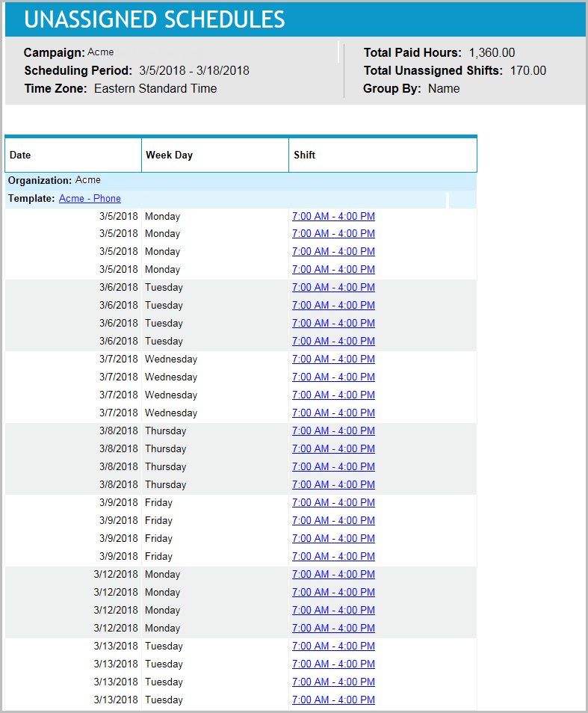
Task: Open the last 3/9/2018 Friday shift link
Action: point(333,557)
